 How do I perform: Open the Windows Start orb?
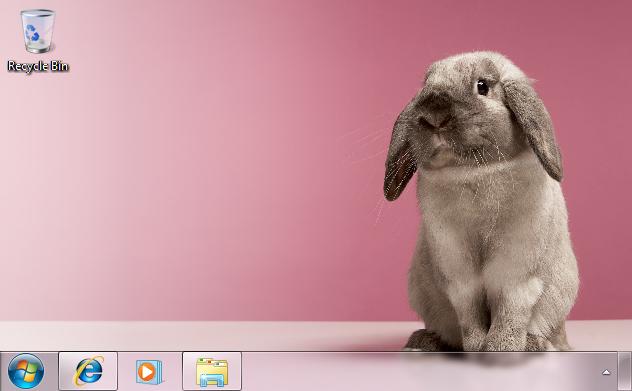tap(26, 371)
